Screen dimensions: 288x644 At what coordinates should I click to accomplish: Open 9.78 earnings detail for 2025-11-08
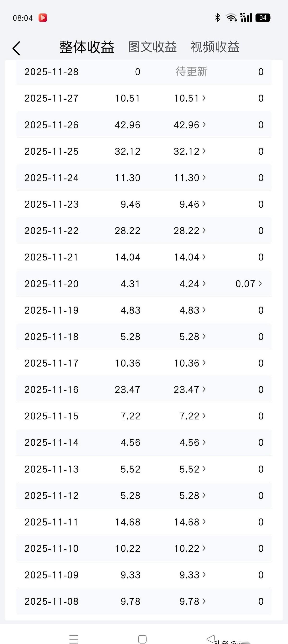192,601
